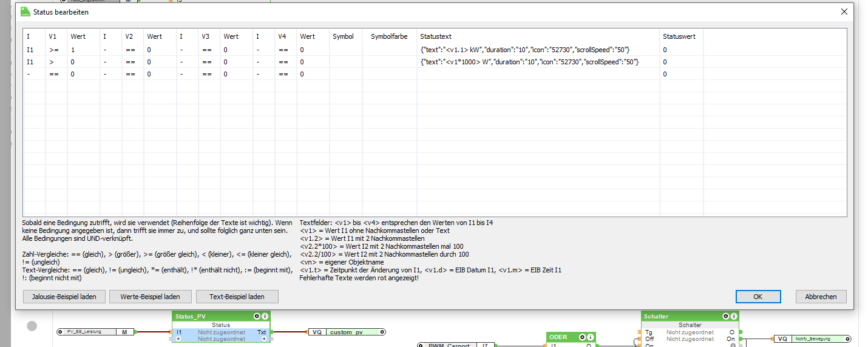868x347 pixels.
Task: Click gear icon of PV_EE_Leistung input
Action: (x=61, y=332)
